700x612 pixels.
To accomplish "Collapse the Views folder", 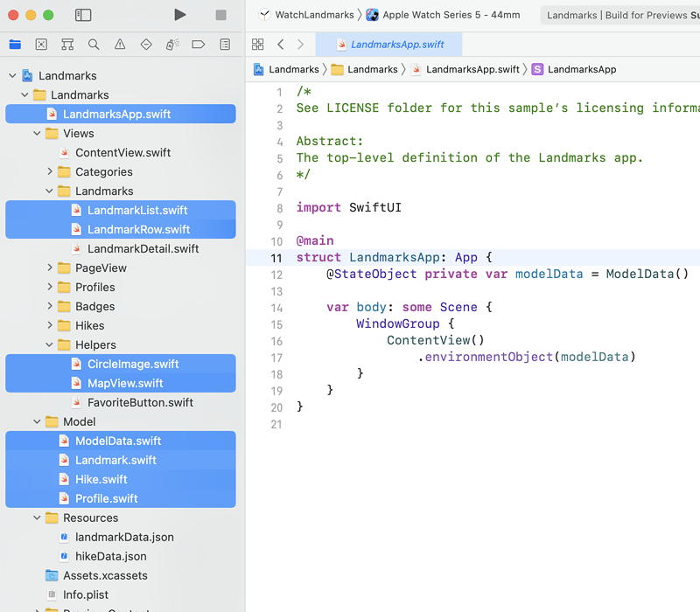I will (37, 134).
